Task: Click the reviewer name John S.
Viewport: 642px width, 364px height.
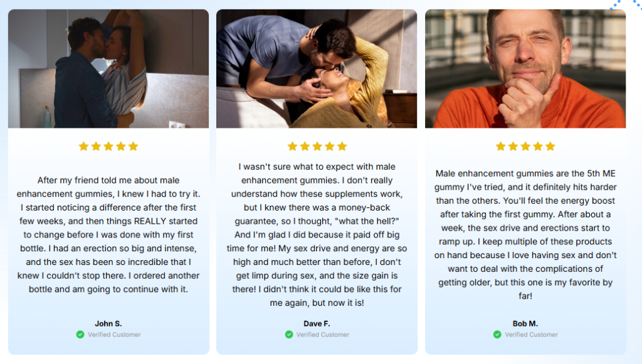Action: pos(108,324)
